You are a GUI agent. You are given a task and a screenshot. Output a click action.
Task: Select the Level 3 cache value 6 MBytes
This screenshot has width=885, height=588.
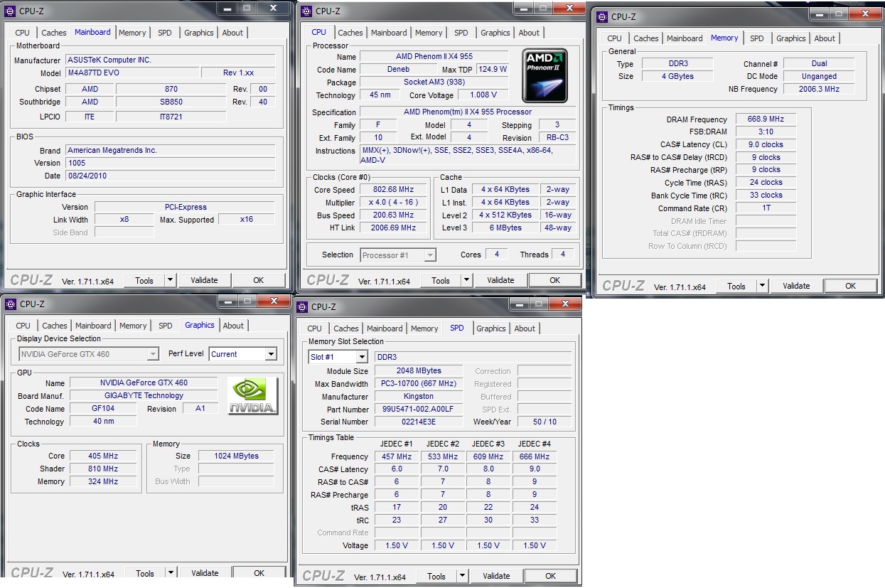(x=505, y=228)
